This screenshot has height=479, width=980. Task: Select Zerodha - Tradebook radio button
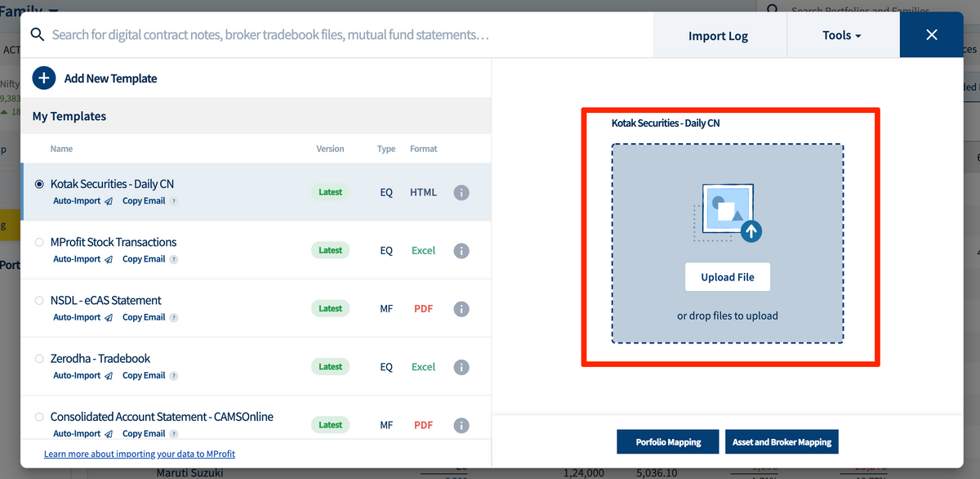(39, 358)
